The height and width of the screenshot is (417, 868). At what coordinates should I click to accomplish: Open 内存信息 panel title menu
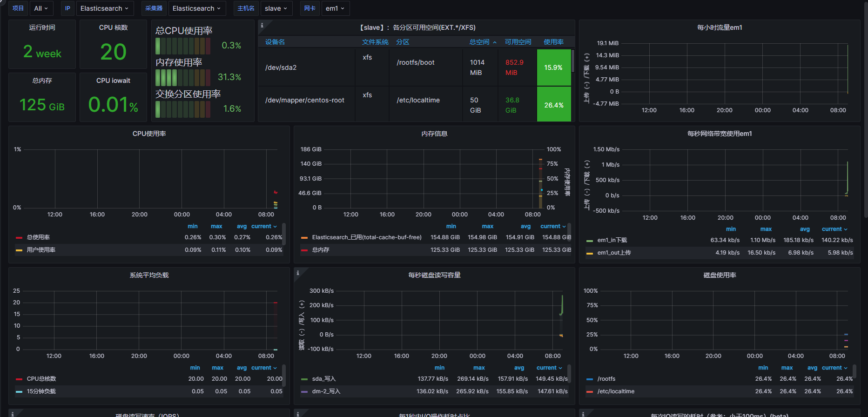pyautogui.click(x=434, y=134)
